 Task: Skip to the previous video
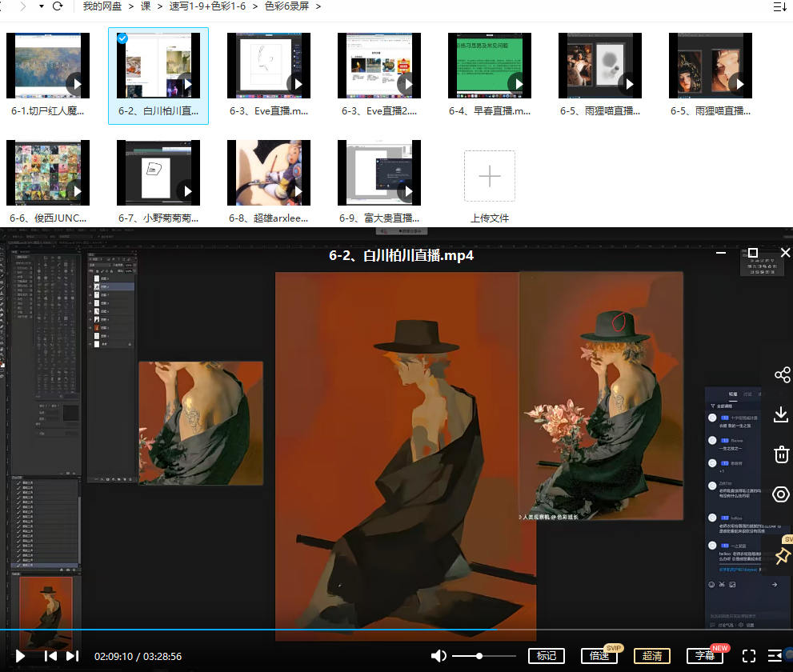tap(50, 656)
